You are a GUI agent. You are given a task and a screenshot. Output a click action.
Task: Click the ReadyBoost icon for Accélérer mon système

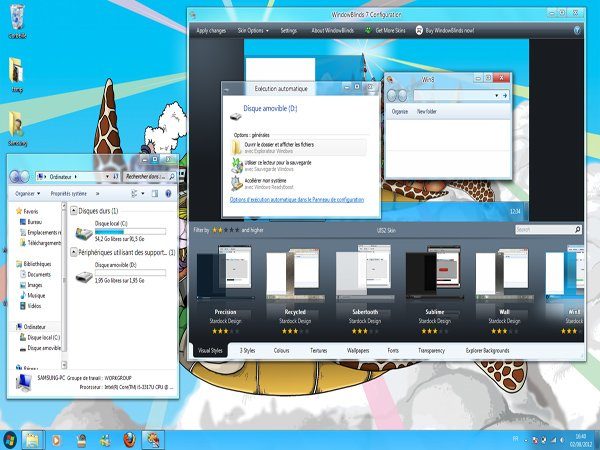coord(237,183)
